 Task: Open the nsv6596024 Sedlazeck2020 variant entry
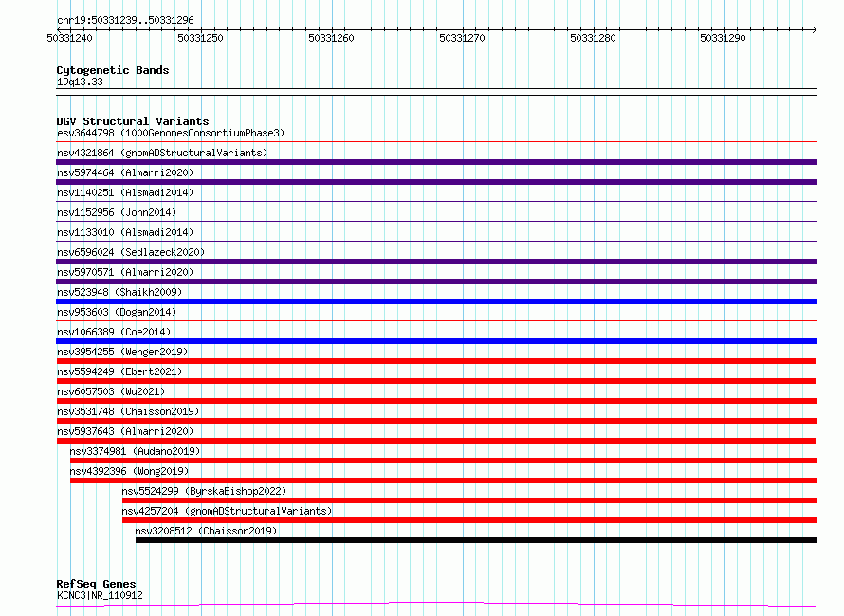[x=131, y=252]
